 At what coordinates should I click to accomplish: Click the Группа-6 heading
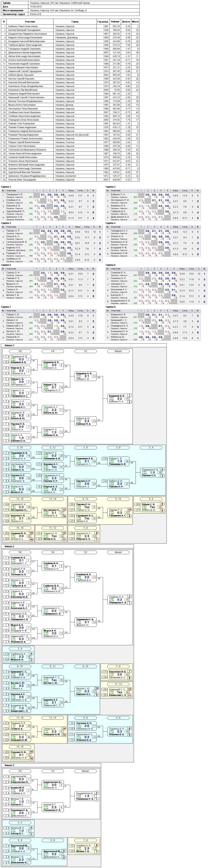tap(110, 265)
